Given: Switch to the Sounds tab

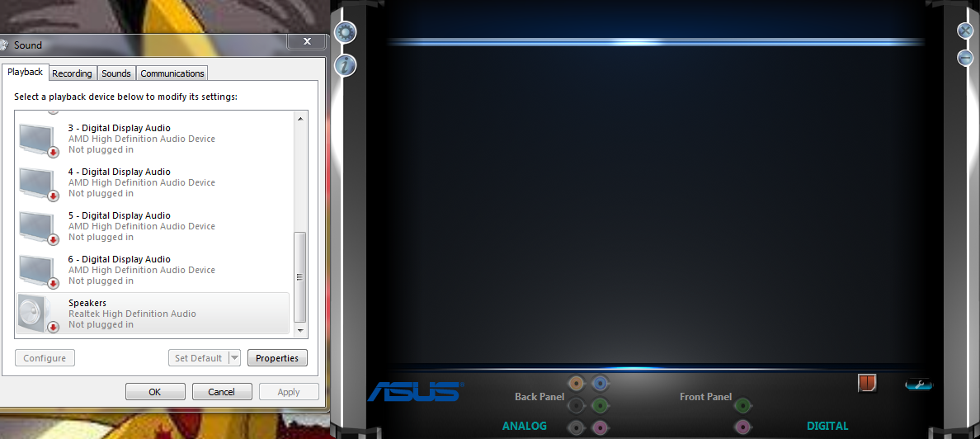Looking at the screenshot, I should coord(116,73).
